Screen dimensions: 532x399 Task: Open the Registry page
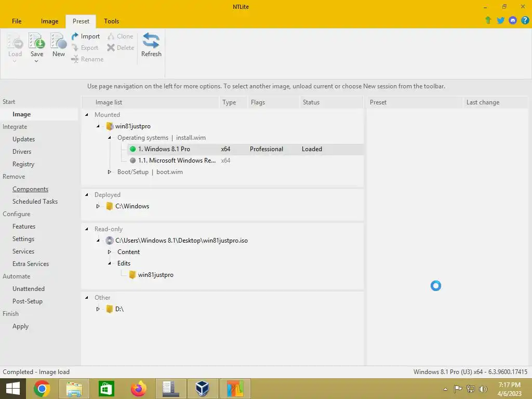tap(23, 164)
